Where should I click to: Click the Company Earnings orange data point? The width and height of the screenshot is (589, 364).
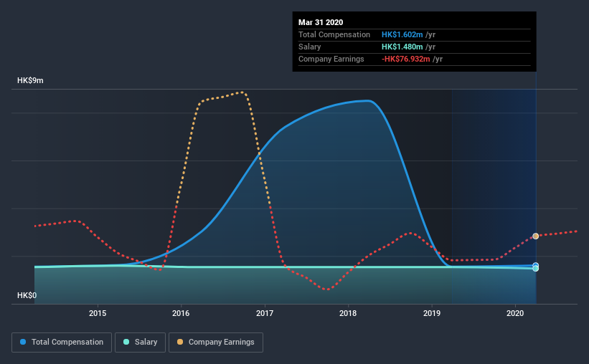[x=536, y=236]
